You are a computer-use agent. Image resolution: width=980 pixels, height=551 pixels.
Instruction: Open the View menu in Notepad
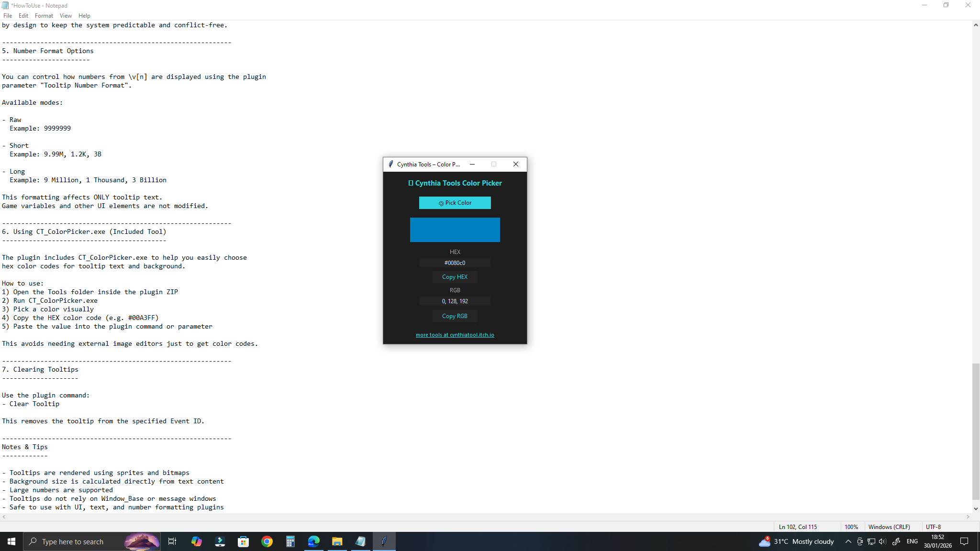click(66, 16)
